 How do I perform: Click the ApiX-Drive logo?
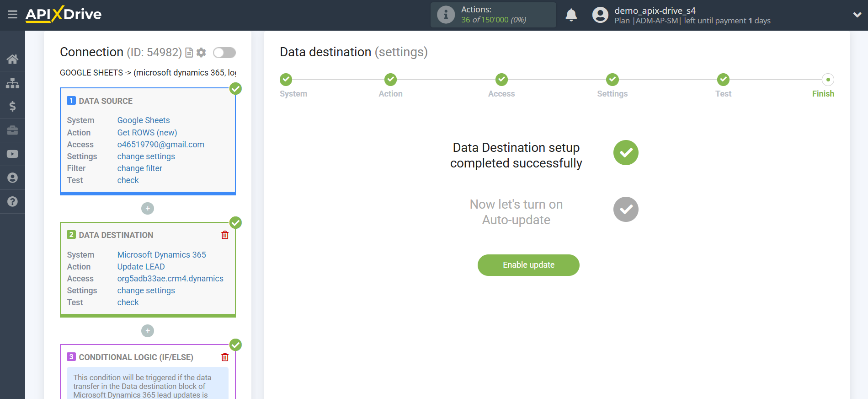click(x=64, y=14)
